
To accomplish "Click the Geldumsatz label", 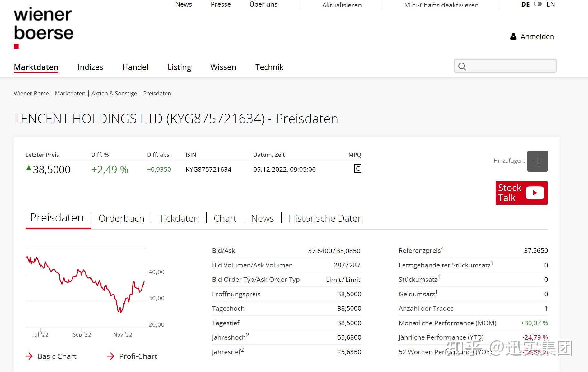I will pos(418,294).
